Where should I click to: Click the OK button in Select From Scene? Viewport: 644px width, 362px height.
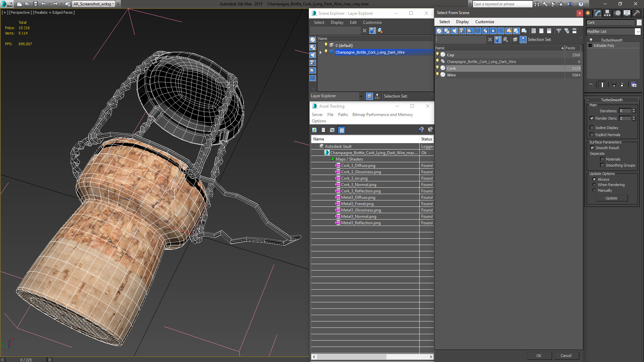pyautogui.click(x=539, y=356)
